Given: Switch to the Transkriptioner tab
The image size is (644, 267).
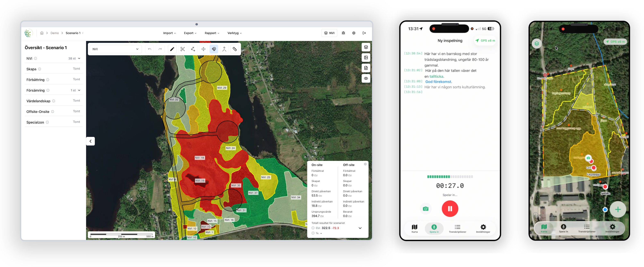Looking at the screenshot, I should [458, 228].
